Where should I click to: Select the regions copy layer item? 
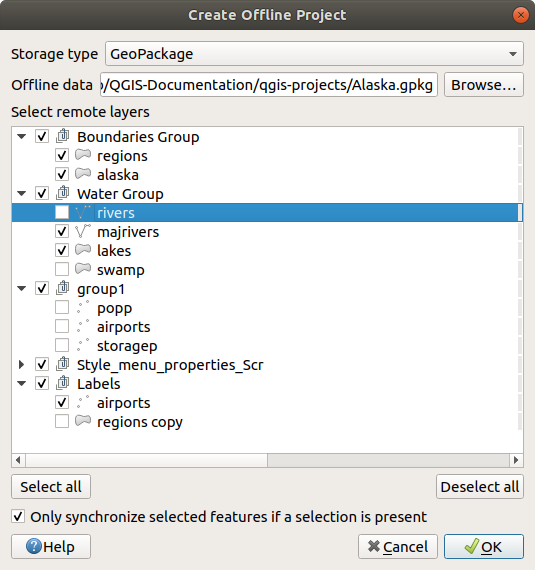click(140, 422)
